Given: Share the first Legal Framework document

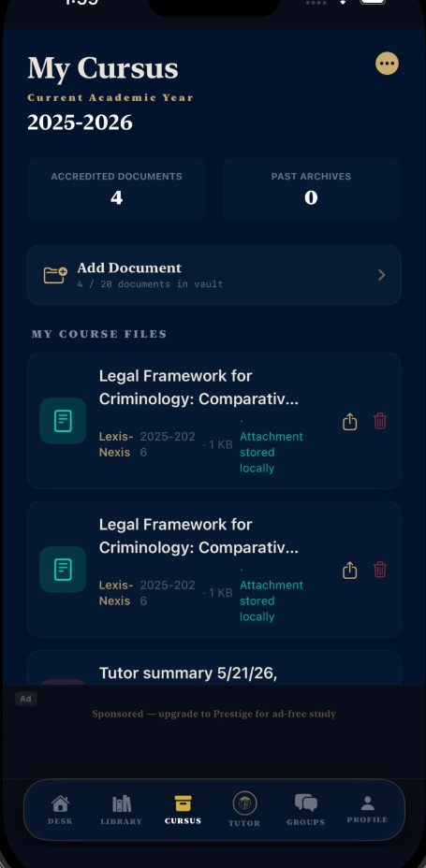Looking at the screenshot, I should 349,422.
